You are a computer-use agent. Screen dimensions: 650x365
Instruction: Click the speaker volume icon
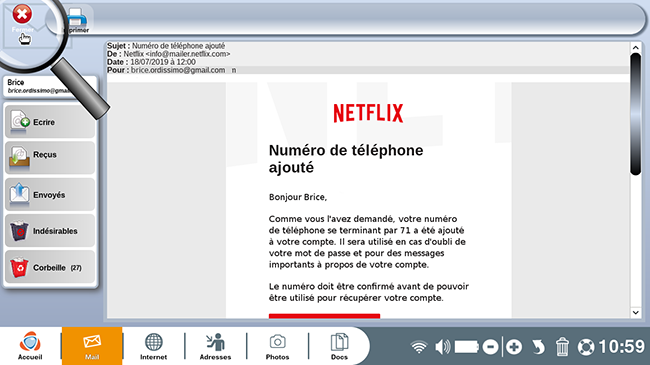(x=443, y=347)
